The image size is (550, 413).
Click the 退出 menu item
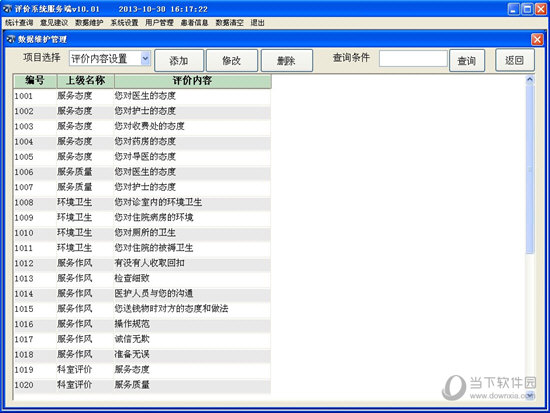[x=257, y=23]
